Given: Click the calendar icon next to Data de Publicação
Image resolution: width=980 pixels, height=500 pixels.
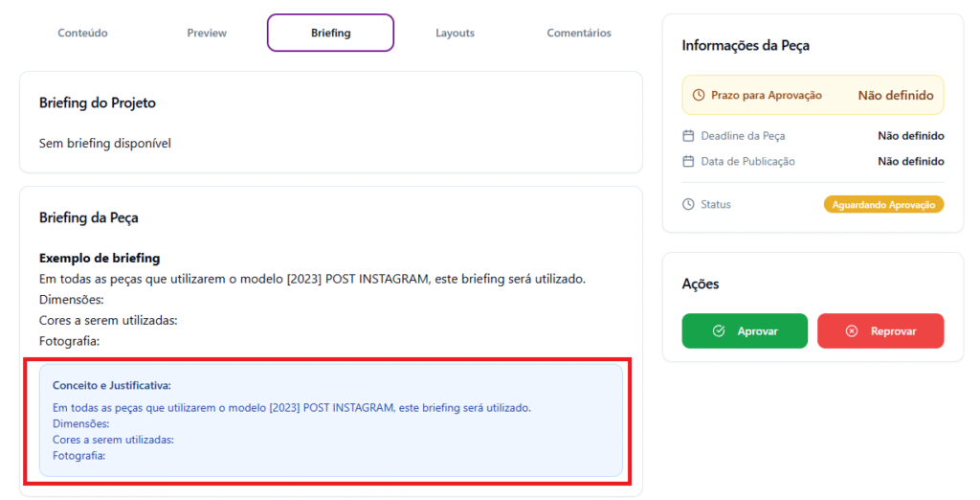Looking at the screenshot, I should tap(688, 161).
